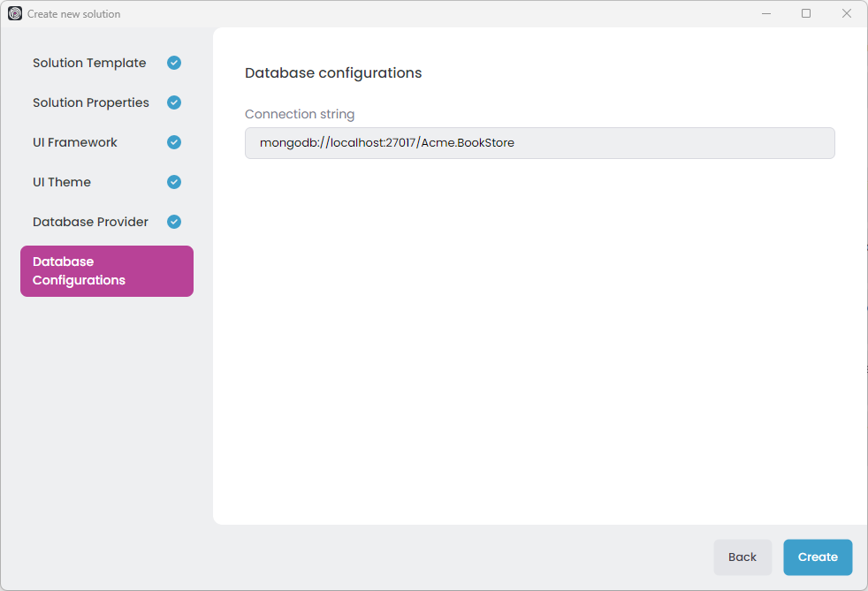Open the Solution Properties step

pos(91,102)
